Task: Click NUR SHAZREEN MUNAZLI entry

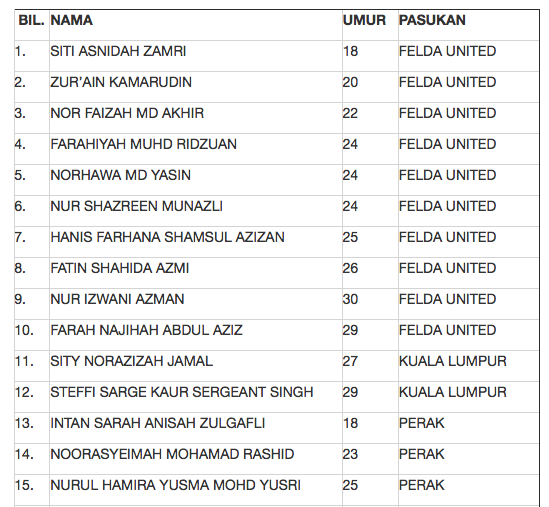Action: [x=137, y=206]
